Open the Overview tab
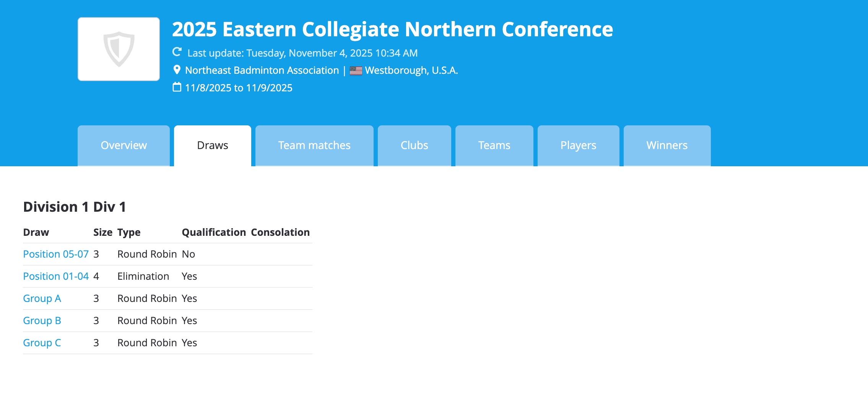868x412 pixels. coord(124,145)
